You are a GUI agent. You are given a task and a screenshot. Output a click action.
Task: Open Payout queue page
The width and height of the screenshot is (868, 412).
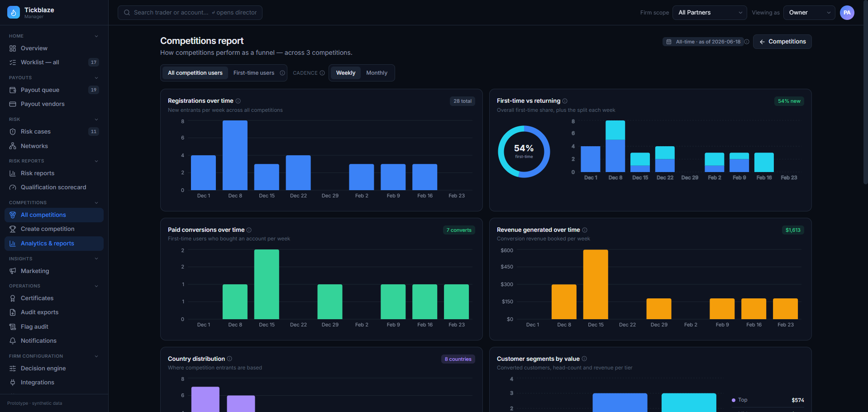[x=54, y=90]
